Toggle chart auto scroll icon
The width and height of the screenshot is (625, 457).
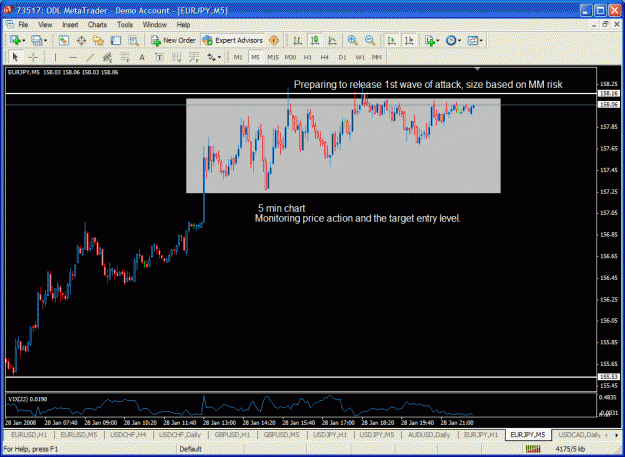392,40
